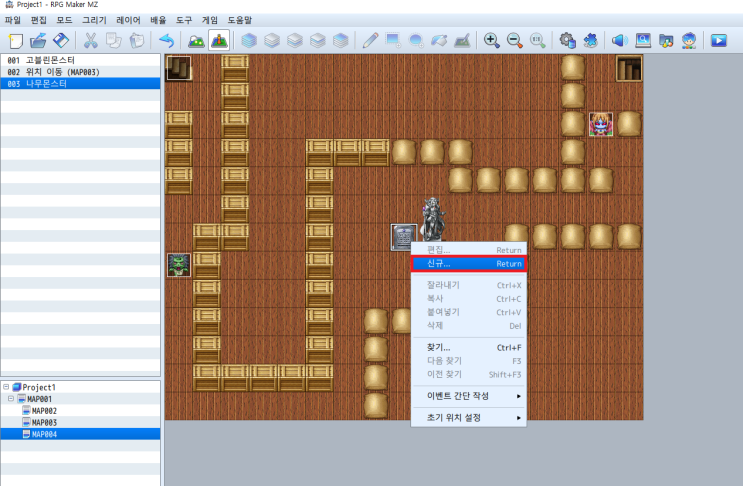
Task: Select event 003 나무몬스터 in list
Action: tap(81, 84)
